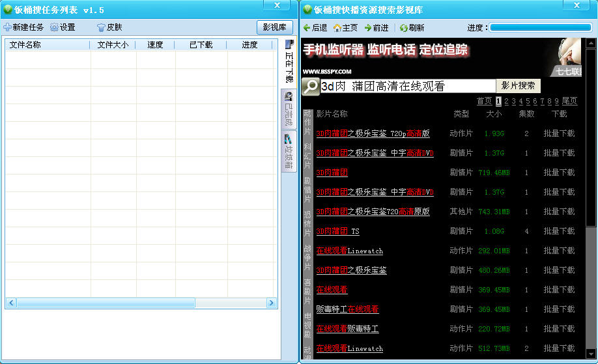598x364 pixels.
Task: Open the 在线观看贩毒特工 link
Action: point(347,329)
